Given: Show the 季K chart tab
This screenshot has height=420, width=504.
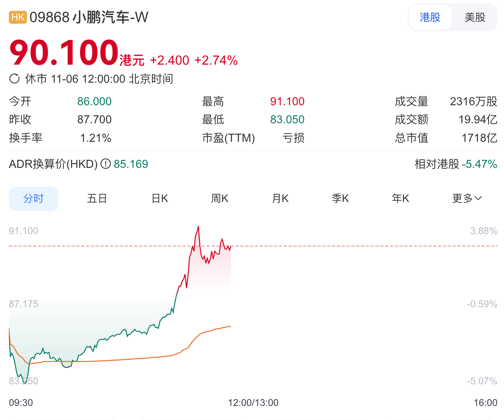Looking at the screenshot, I should coord(340,198).
